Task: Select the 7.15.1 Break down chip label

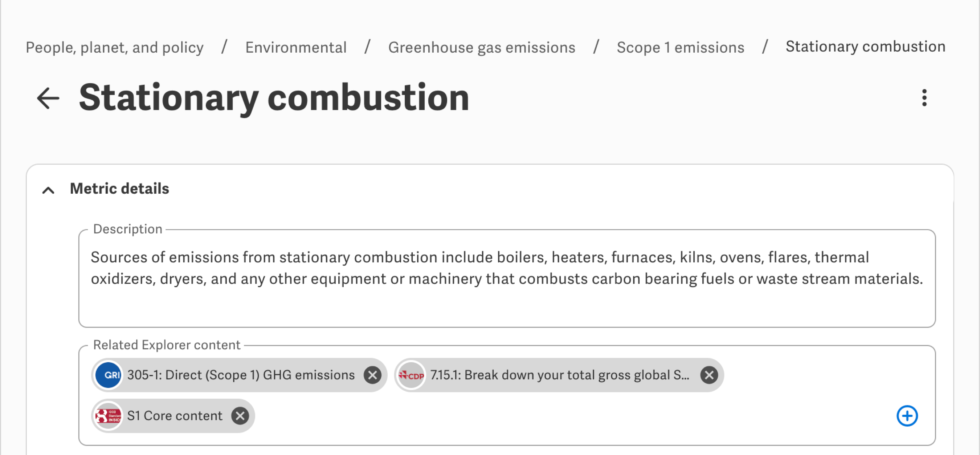Action: coord(559,375)
